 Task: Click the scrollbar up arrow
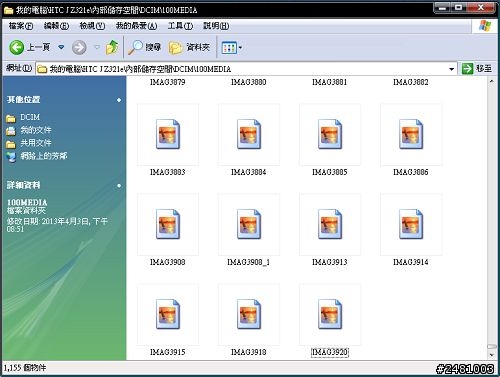(x=491, y=81)
